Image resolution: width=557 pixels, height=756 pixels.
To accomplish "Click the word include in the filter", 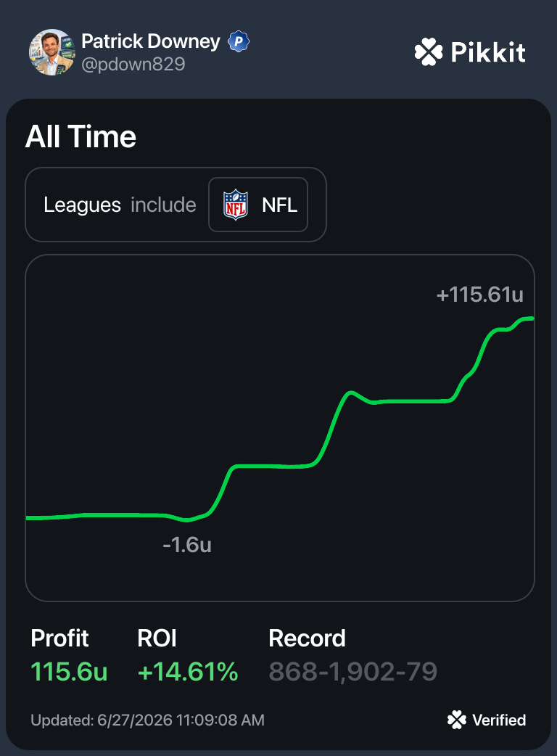I will click(x=163, y=205).
